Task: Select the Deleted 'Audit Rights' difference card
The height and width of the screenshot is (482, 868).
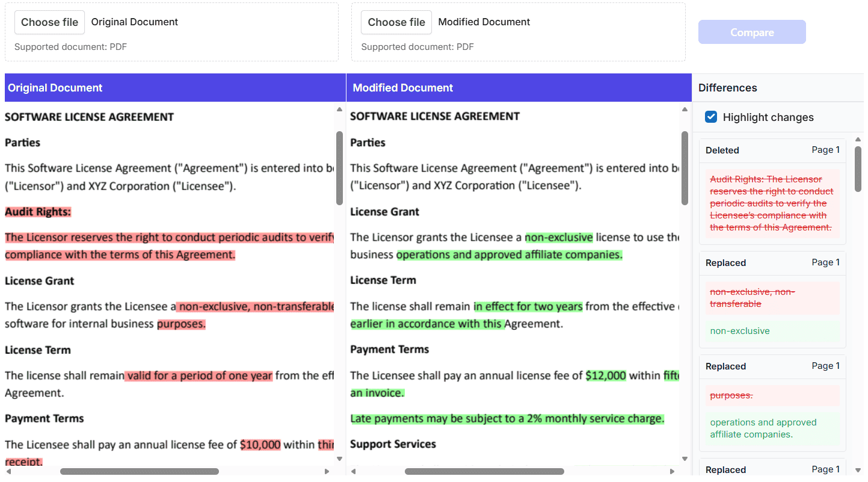Action: tap(772, 191)
